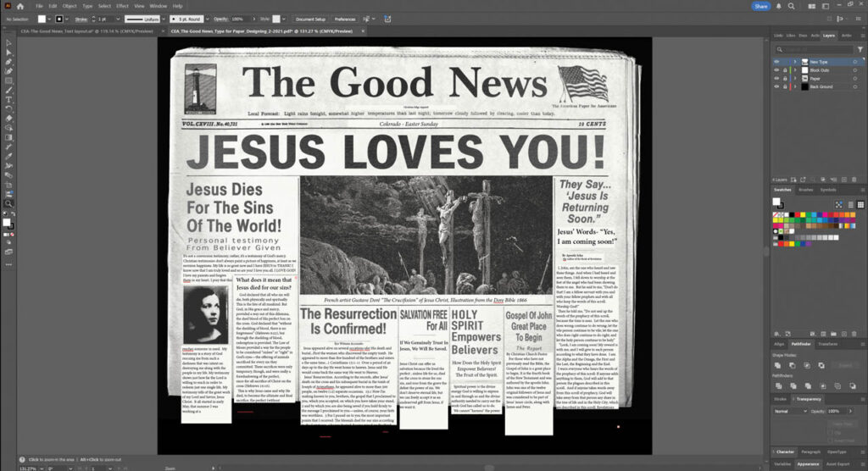This screenshot has width=868, height=471.
Task: Unlock the Paper layer
Action: point(784,79)
